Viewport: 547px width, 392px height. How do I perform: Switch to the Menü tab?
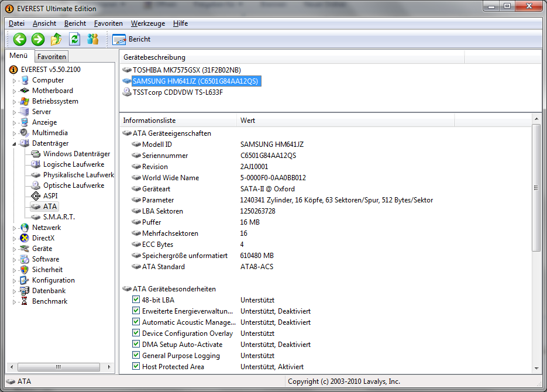[19, 56]
